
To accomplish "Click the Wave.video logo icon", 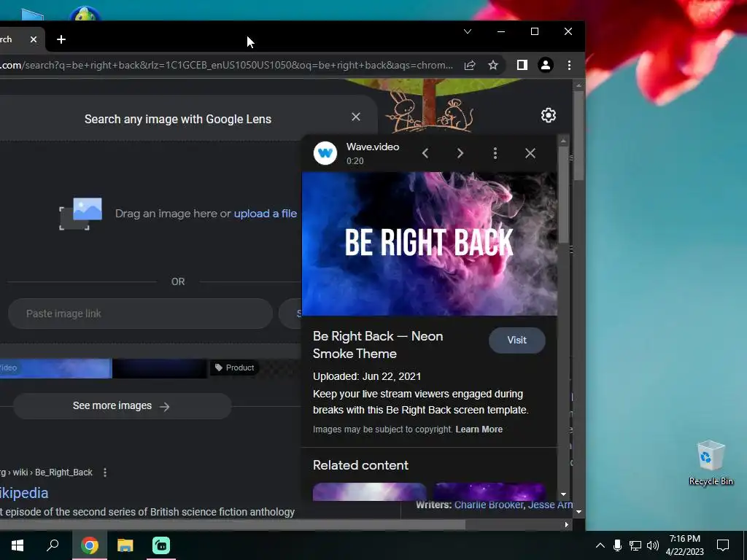I will [x=325, y=153].
